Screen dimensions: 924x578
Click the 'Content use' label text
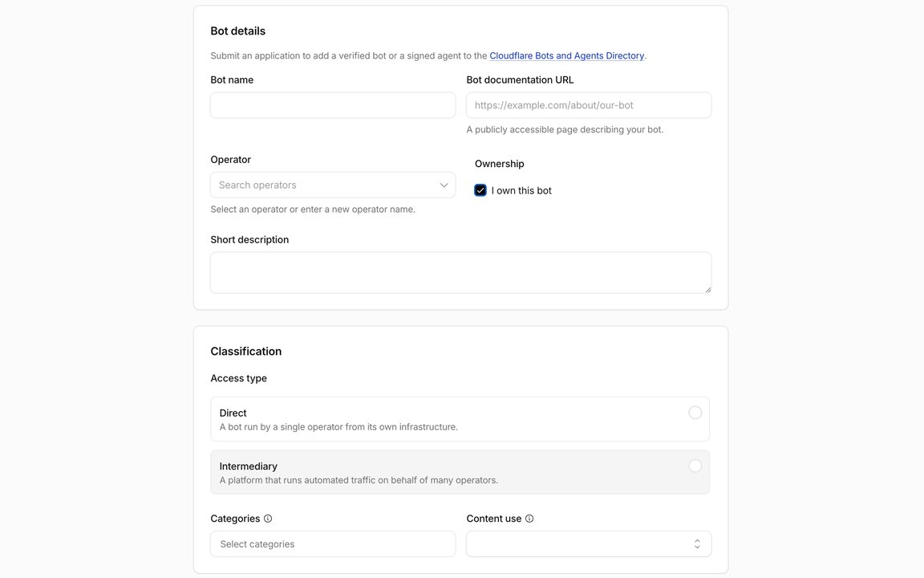(494, 519)
